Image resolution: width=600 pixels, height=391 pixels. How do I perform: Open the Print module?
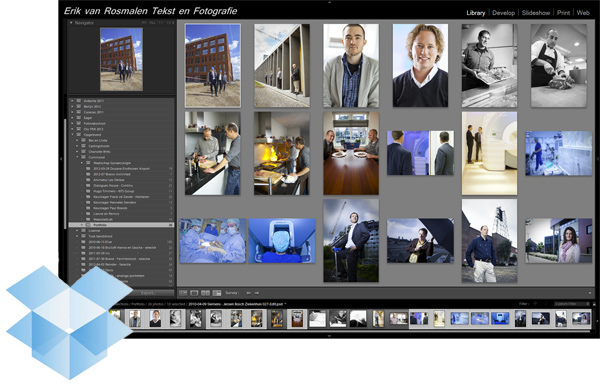[x=563, y=13]
